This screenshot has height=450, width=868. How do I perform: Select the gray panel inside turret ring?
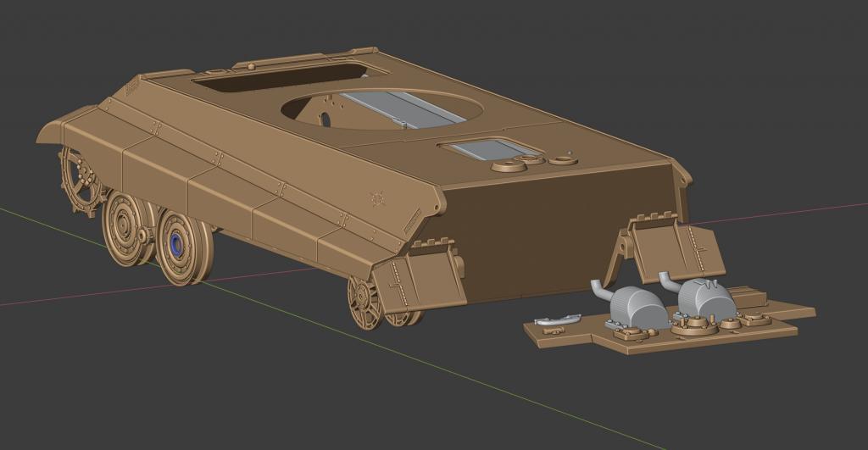[405, 108]
